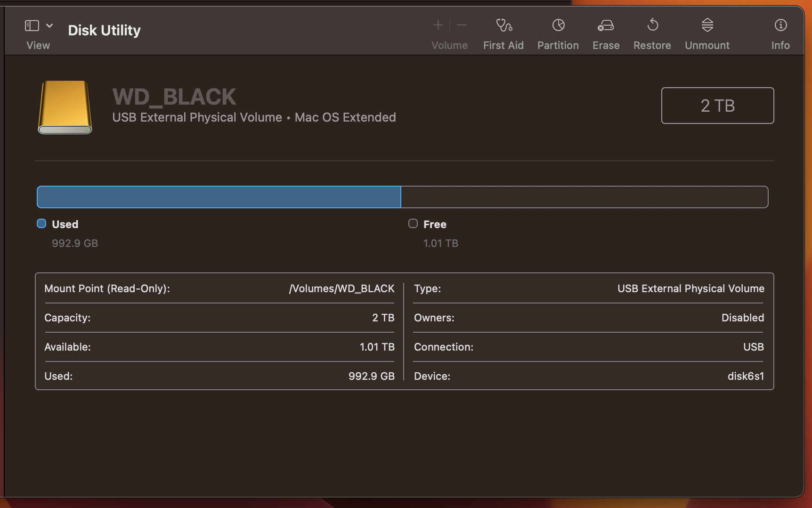
Task: Click the '992.9 GB' value under Used legend
Action: coord(75,243)
